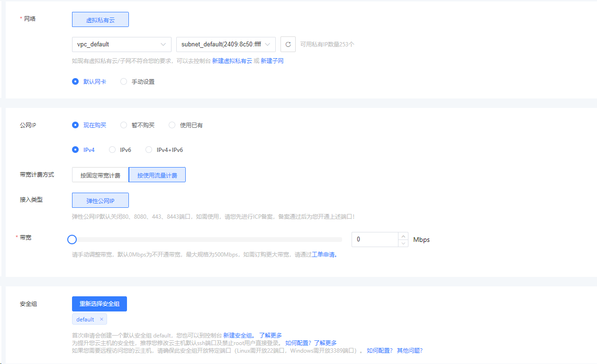Open the 新建子网 link
The height and width of the screenshot is (364, 597).
click(272, 61)
